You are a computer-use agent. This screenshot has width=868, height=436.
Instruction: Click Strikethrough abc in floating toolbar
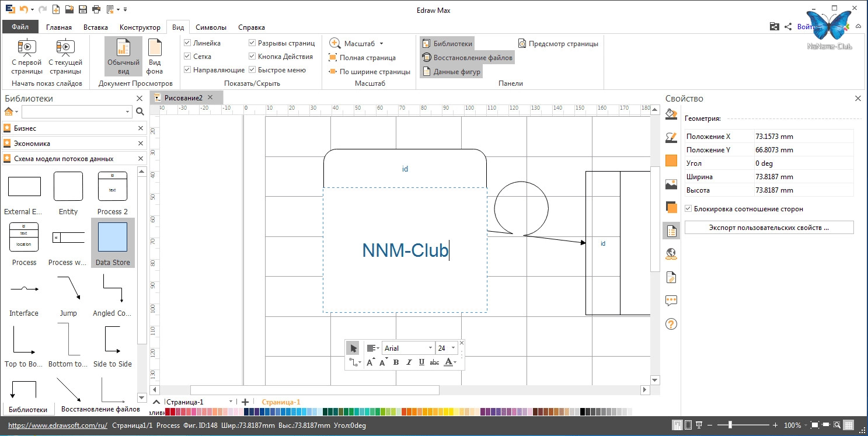434,362
